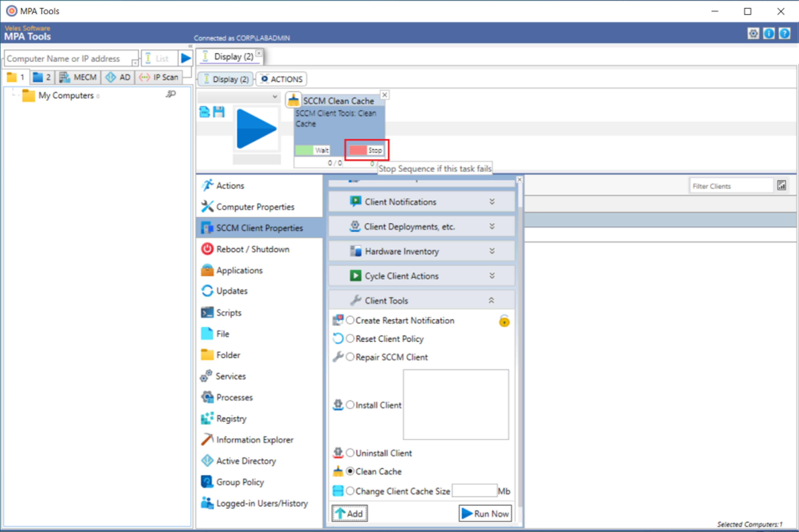
Task: Click the Services gears icon
Action: click(x=206, y=376)
